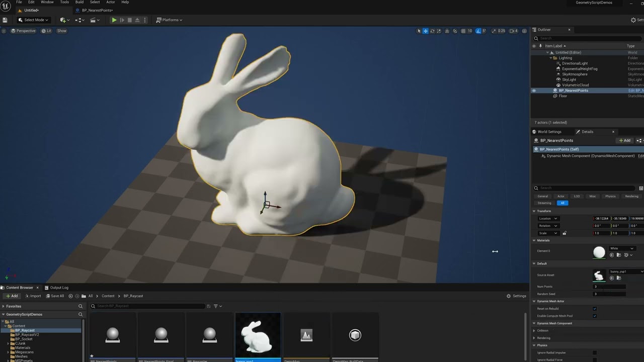Select SkyLight in the Outliner
Viewport: 644px width, 362px height.
point(569,79)
